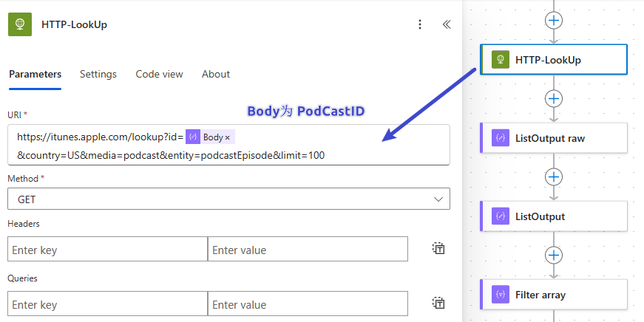Click the Filter array node icon
This screenshot has width=644, height=322.
tap(501, 295)
